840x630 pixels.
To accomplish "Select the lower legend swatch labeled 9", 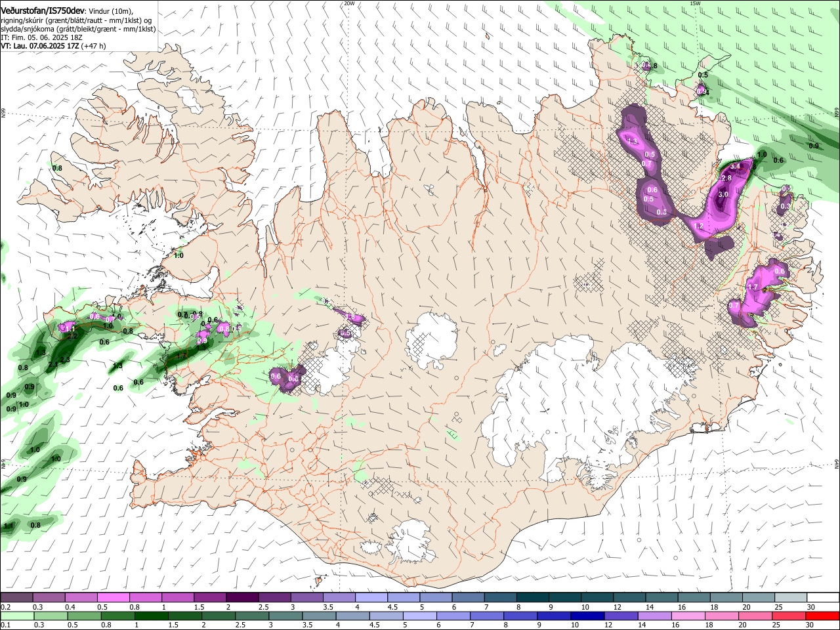I will click(553, 616).
